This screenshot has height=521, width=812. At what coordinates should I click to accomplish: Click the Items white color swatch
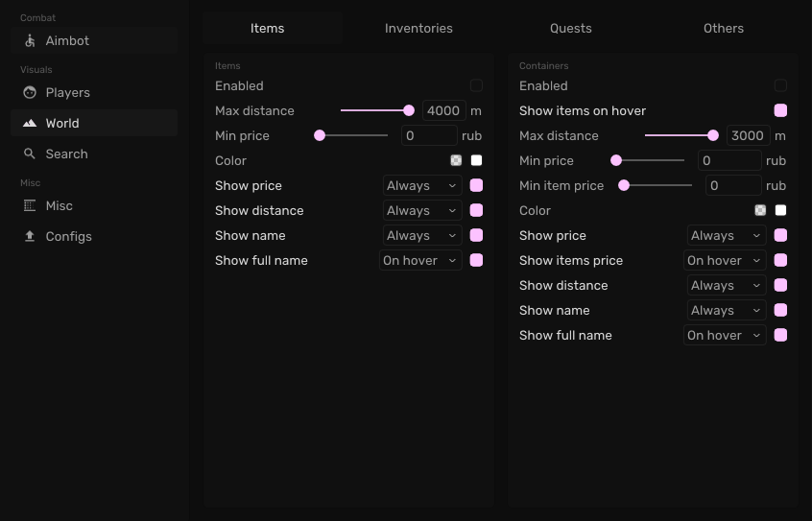(x=476, y=161)
